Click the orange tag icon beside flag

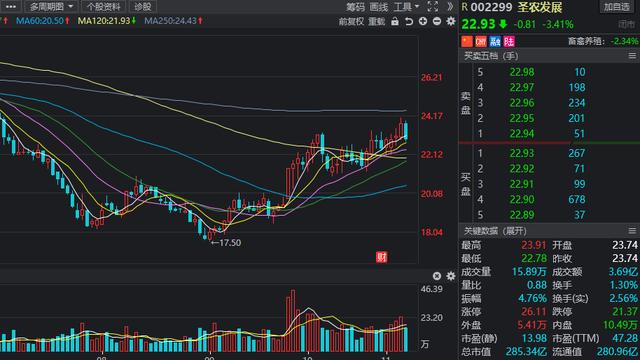tap(481, 41)
